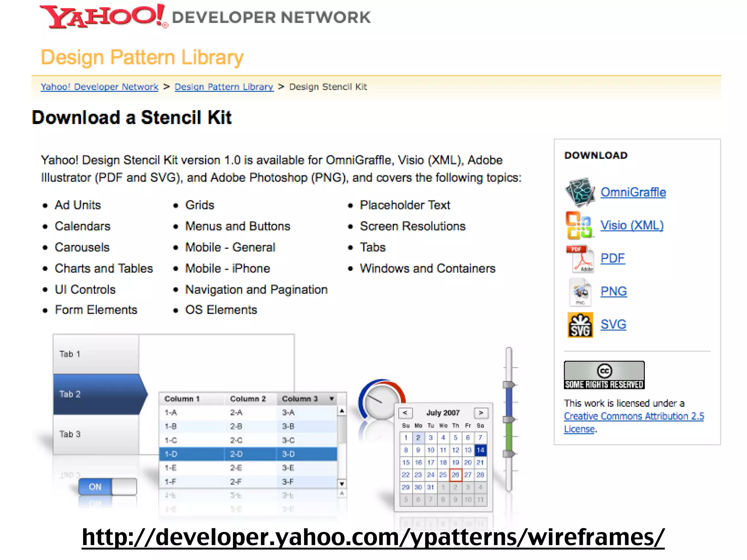Click the Adobe PDF file icon

580,258
